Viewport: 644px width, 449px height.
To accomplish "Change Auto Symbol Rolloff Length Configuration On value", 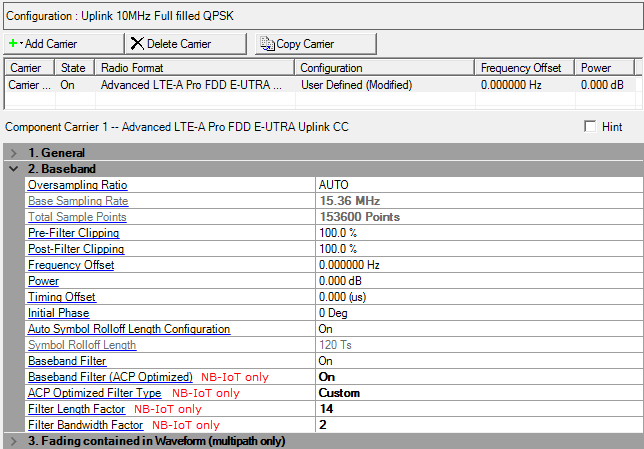I will (x=479, y=329).
